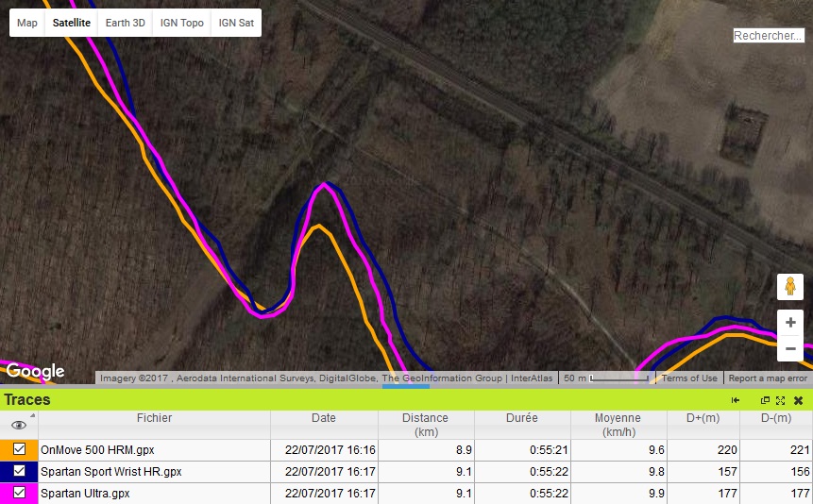The image size is (813, 504).
Task: Toggle the Spartan Sport Wrist HR.gpx checkbox
Action: 19,471
